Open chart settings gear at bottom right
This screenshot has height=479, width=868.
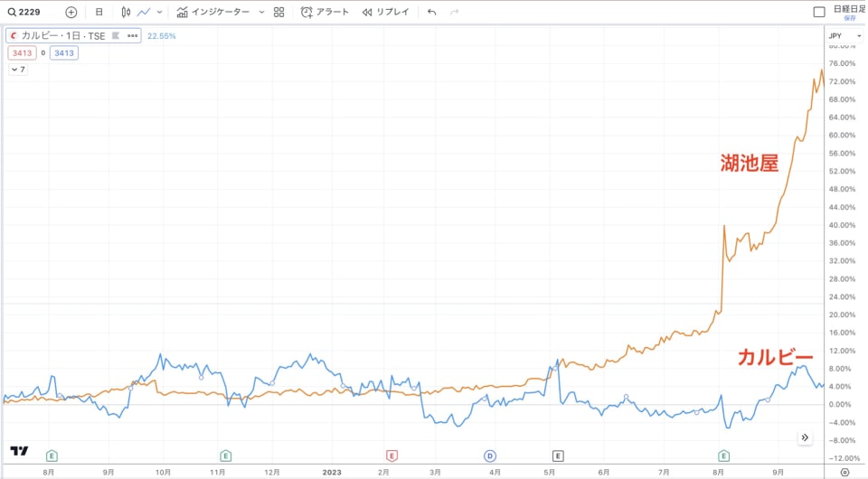844,473
